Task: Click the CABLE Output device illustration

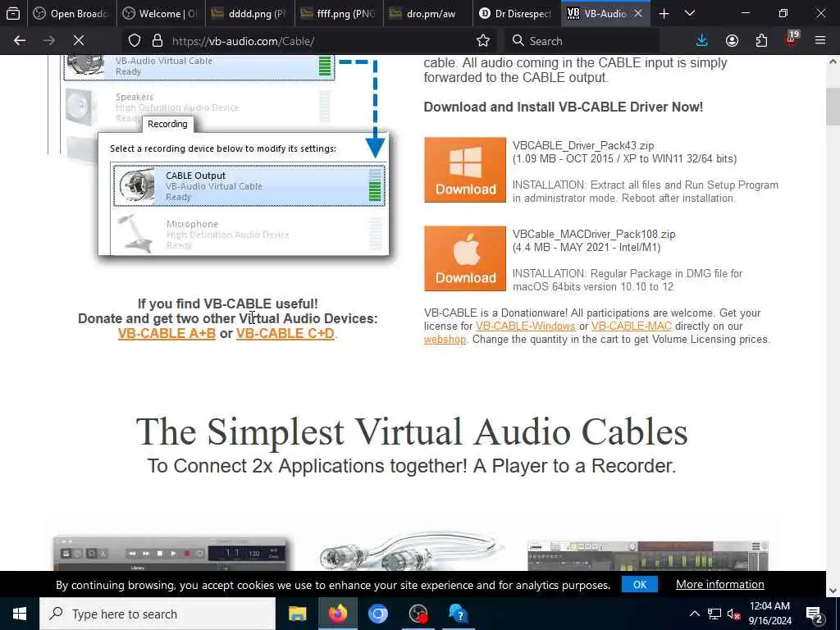Action: [x=249, y=186]
